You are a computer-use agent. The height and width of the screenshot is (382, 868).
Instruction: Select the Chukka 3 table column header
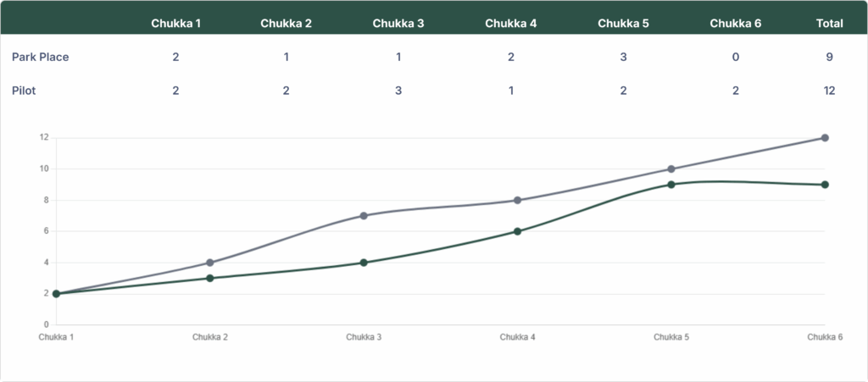point(398,24)
